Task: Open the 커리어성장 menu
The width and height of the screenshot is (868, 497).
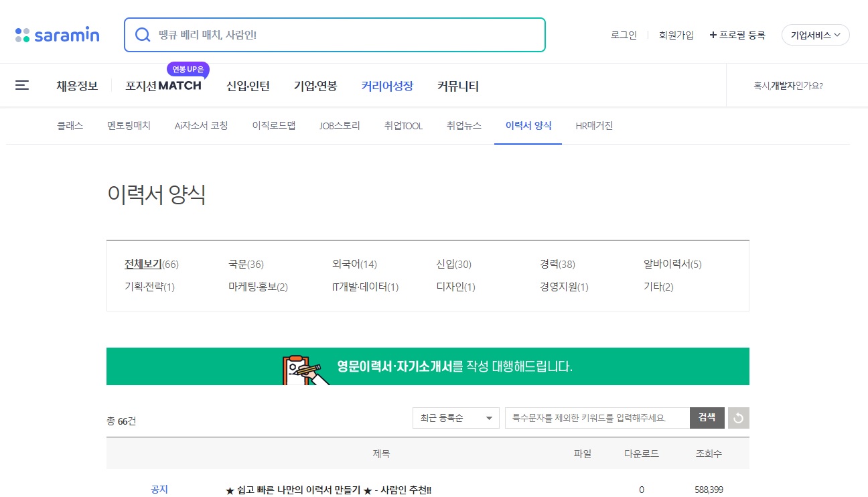Action: [387, 86]
